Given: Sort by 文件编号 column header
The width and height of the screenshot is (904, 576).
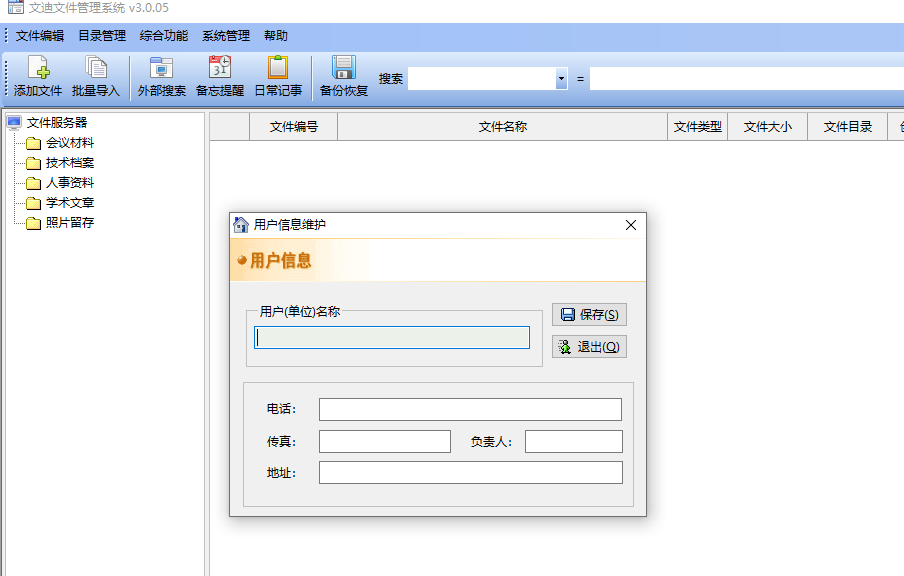Looking at the screenshot, I should click(x=293, y=127).
